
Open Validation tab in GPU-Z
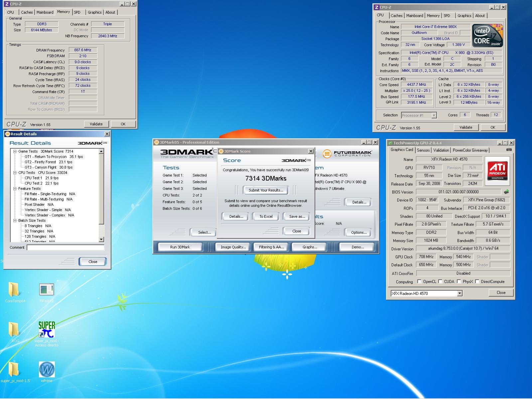point(441,150)
